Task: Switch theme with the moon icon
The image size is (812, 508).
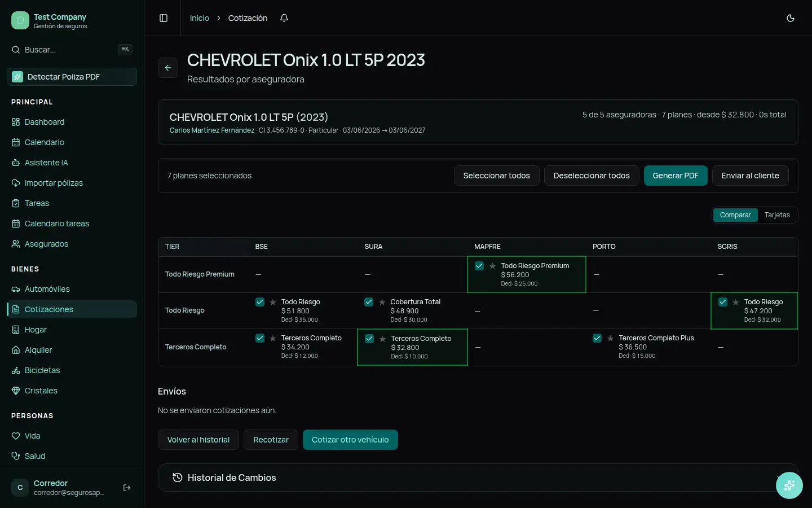Action: [x=791, y=18]
